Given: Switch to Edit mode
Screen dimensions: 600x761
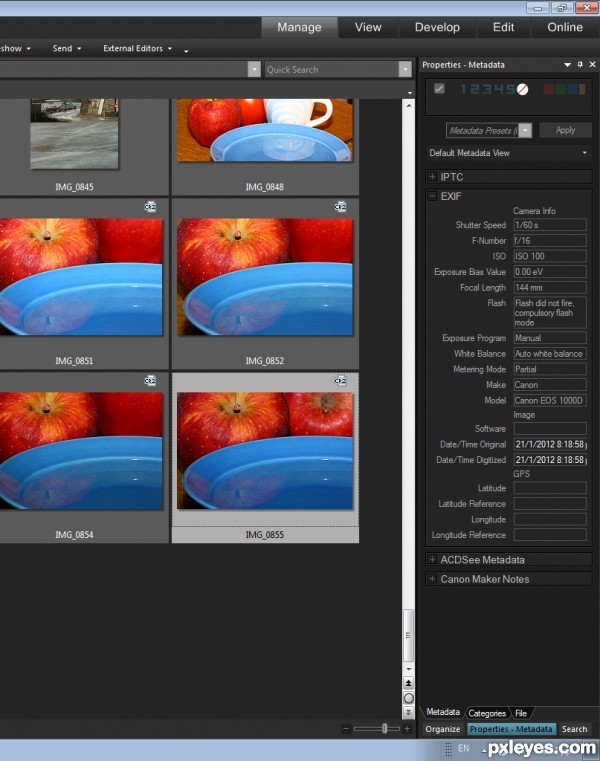Looking at the screenshot, I should pyautogui.click(x=503, y=27).
